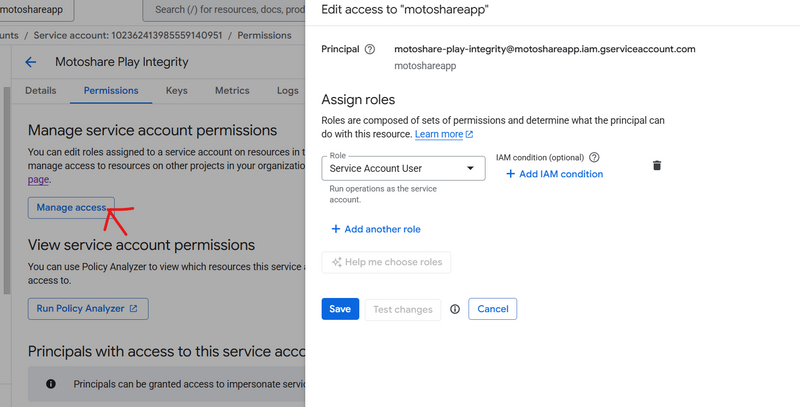The height and width of the screenshot is (407, 800).
Task: Delete the Service Account User role
Action: point(657,165)
